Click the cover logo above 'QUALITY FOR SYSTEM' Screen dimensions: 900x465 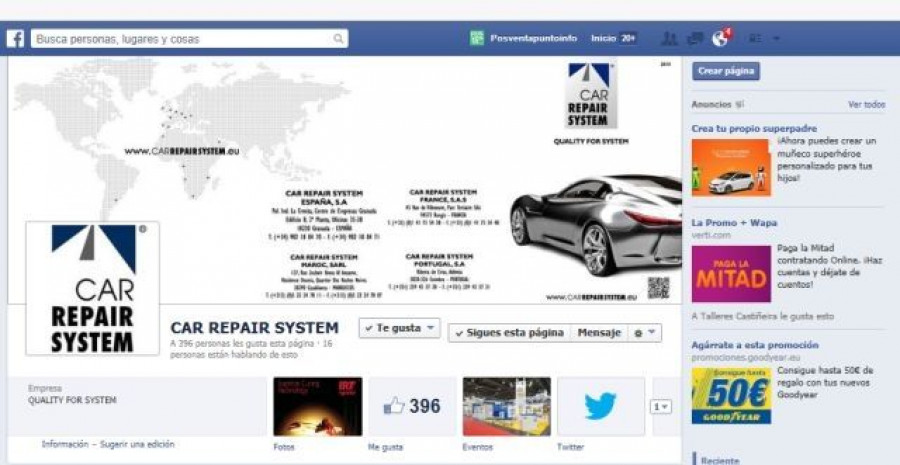591,95
